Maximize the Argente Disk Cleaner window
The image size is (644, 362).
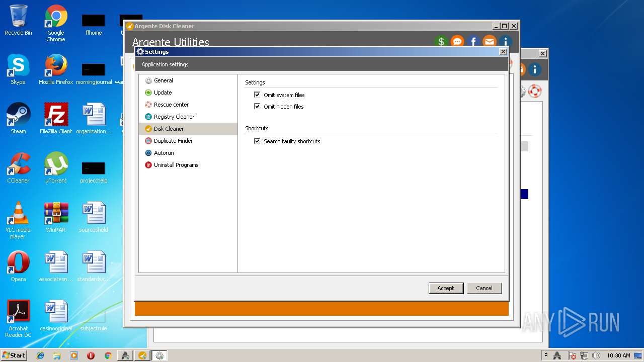(x=505, y=26)
